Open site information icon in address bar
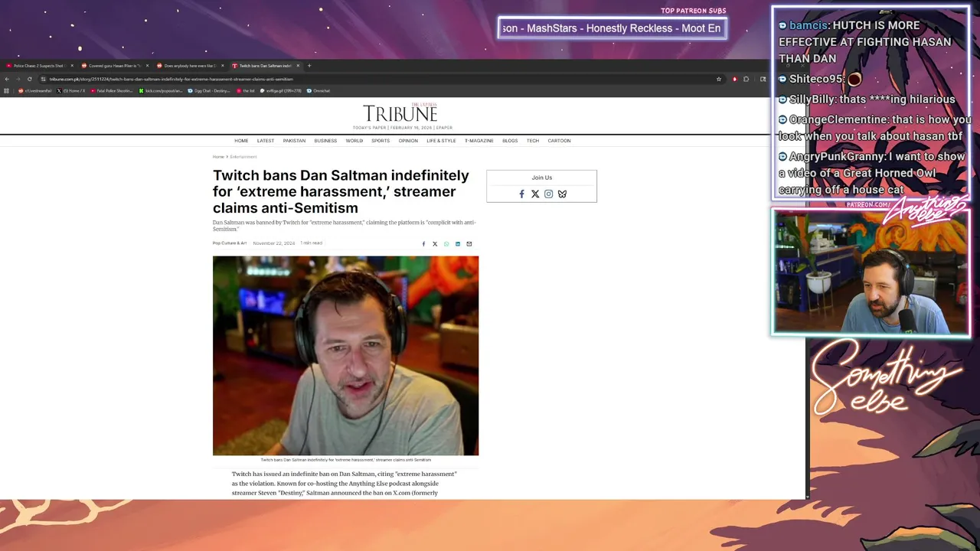 coord(44,79)
